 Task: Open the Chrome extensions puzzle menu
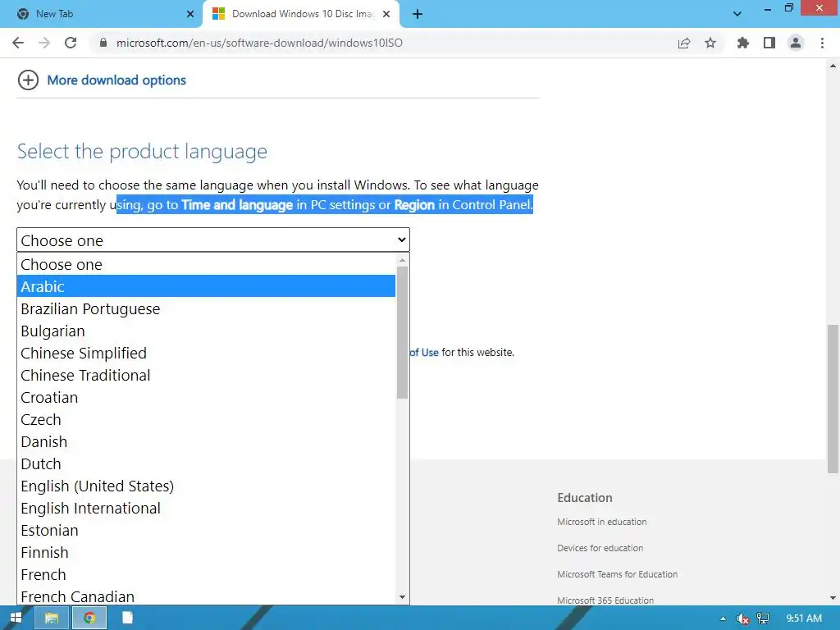click(743, 43)
